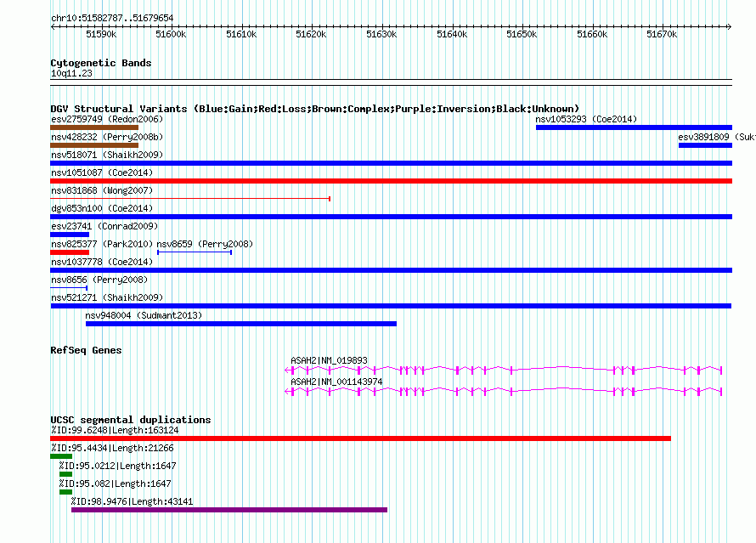Viewport: 756px width, 543px height.
Task: Open nsv1051087 (Coe2014) variant label
Action: tap(102, 173)
